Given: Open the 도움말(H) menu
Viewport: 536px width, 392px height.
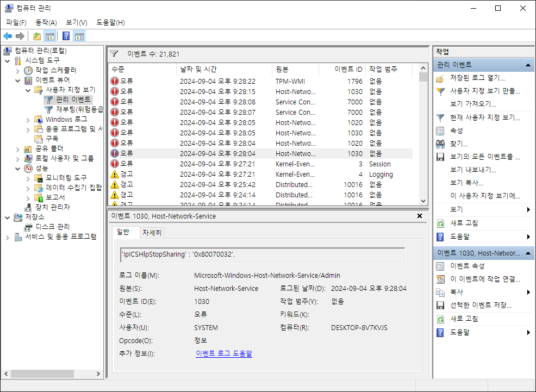Looking at the screenshot, I should click(x=110, y=22).
